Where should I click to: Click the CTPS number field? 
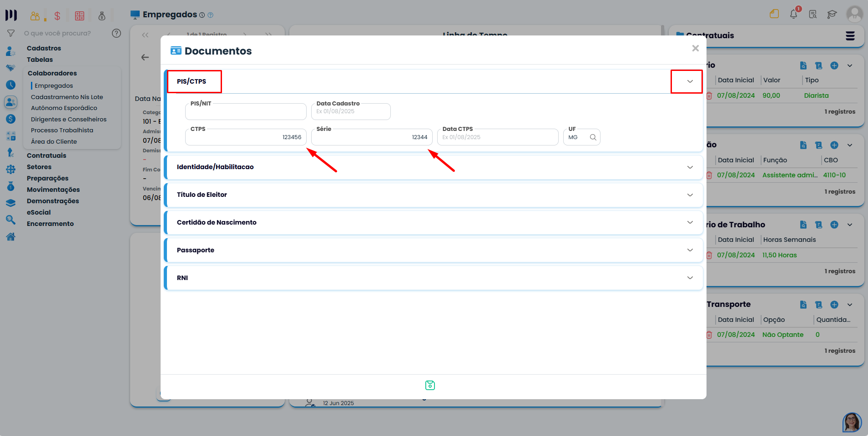[x=246, y=137]
